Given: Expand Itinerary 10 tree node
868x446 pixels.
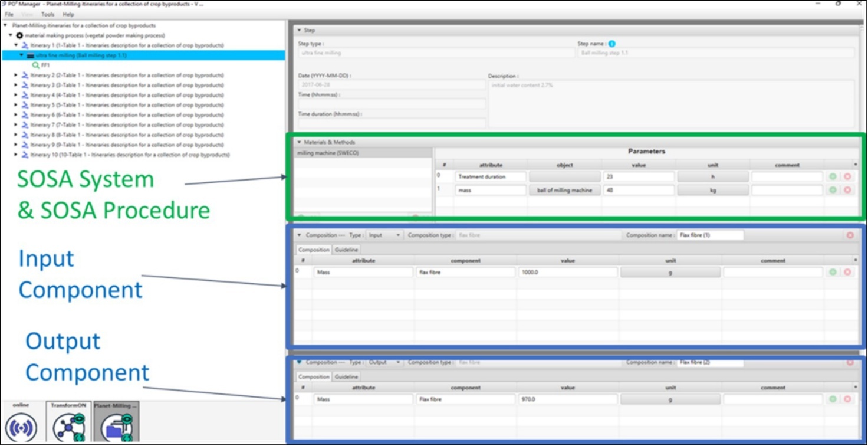Looking at the screenshot, I should pyautogui.click(x=16, y=155).
